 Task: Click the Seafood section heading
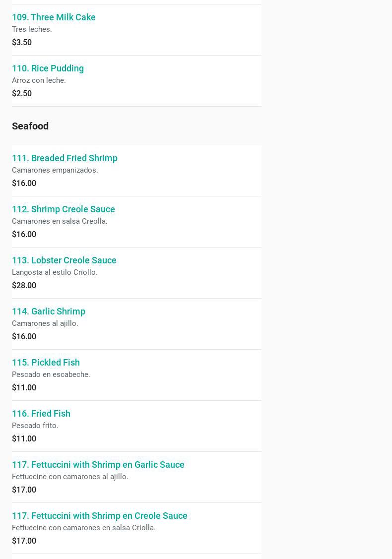point(30,126)
